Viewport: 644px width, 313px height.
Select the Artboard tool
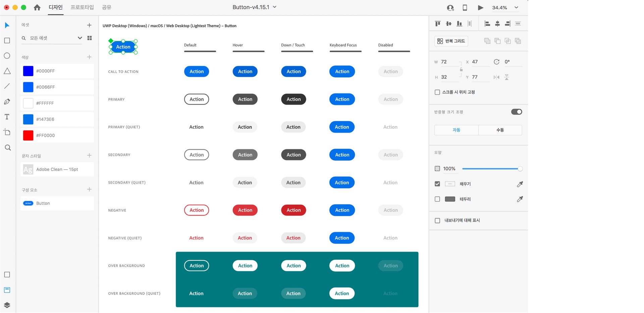click(x=7, y=132)
